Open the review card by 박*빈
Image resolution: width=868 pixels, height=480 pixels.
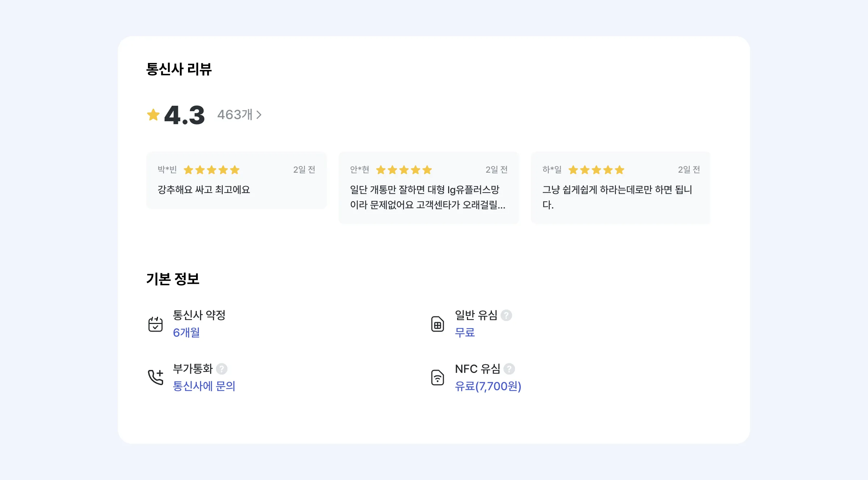tap(237, 180)
